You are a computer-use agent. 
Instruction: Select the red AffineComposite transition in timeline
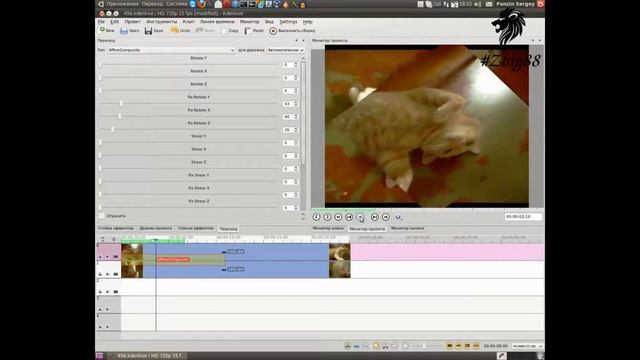coord(173,260)
